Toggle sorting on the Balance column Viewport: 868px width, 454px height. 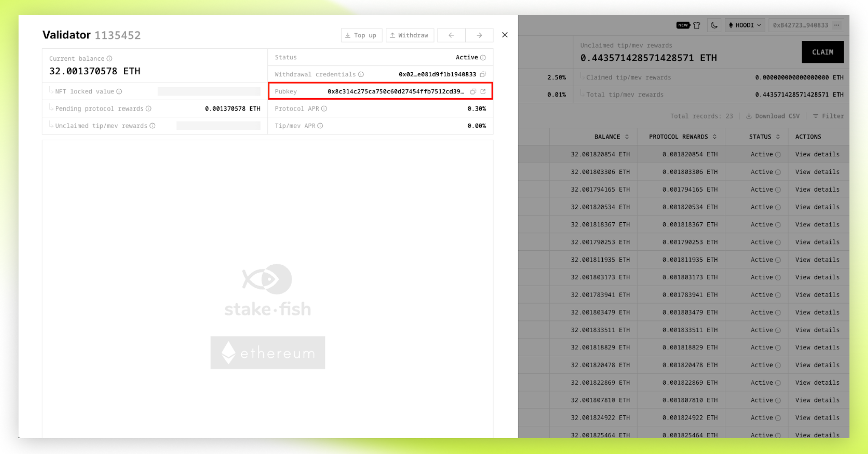[x=627, y=136]
